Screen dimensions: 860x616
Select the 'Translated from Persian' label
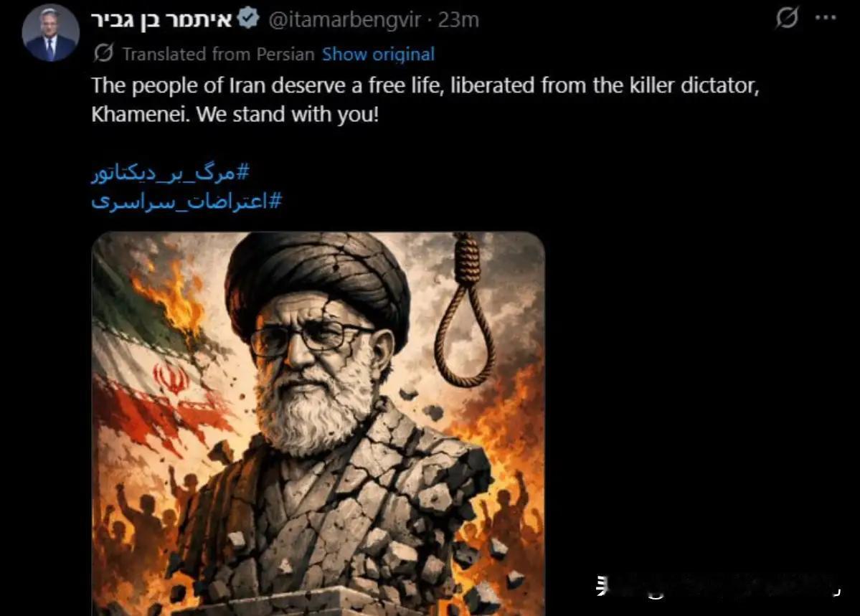click(218, 54)
